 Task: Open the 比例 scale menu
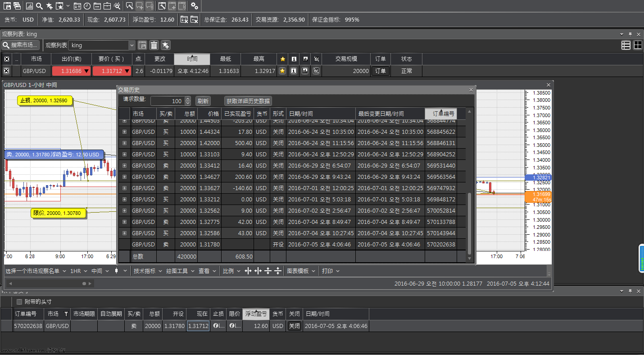[231, 271]
